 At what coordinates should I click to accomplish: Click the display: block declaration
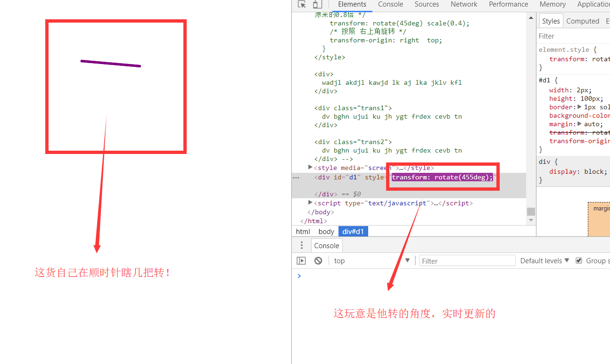tap(578, 171)
